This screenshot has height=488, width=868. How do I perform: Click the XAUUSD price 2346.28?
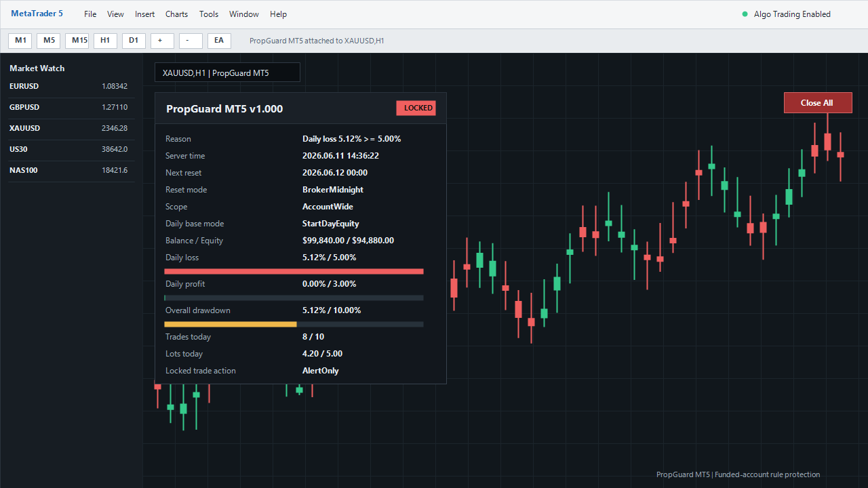pyautogui.click(x=115, y=129)
